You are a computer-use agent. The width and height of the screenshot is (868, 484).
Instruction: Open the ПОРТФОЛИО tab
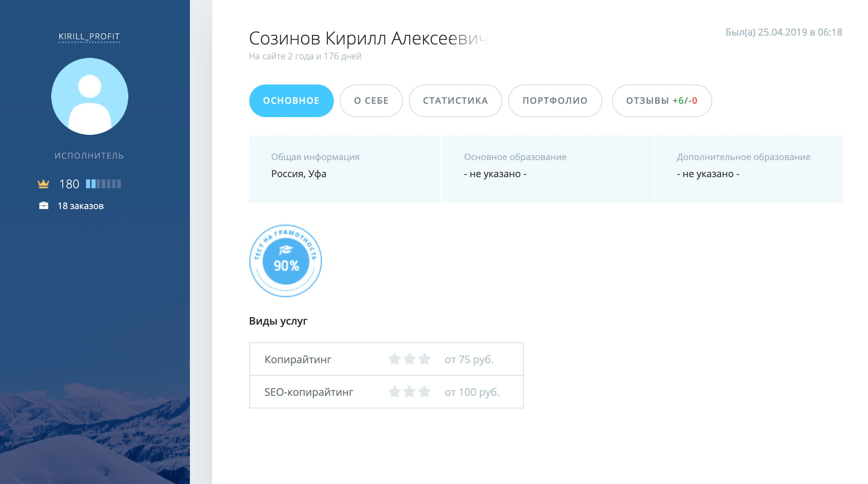[x=555, y=101]
